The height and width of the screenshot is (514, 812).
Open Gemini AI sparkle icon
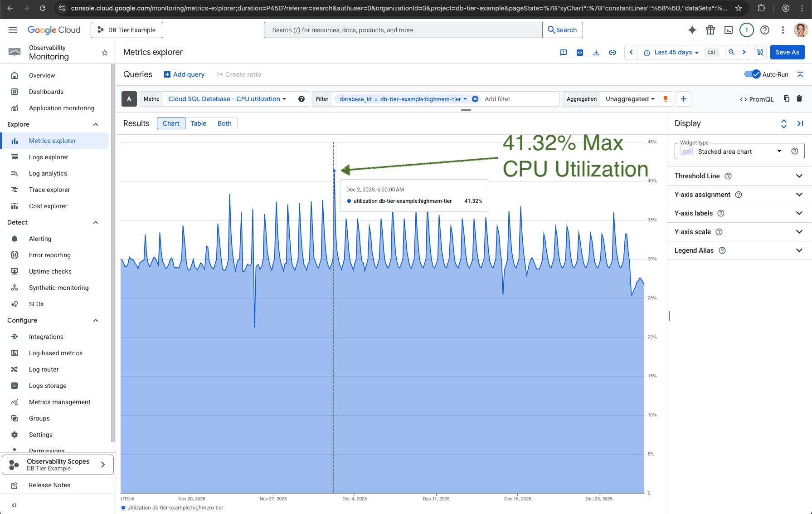(692, 30)
